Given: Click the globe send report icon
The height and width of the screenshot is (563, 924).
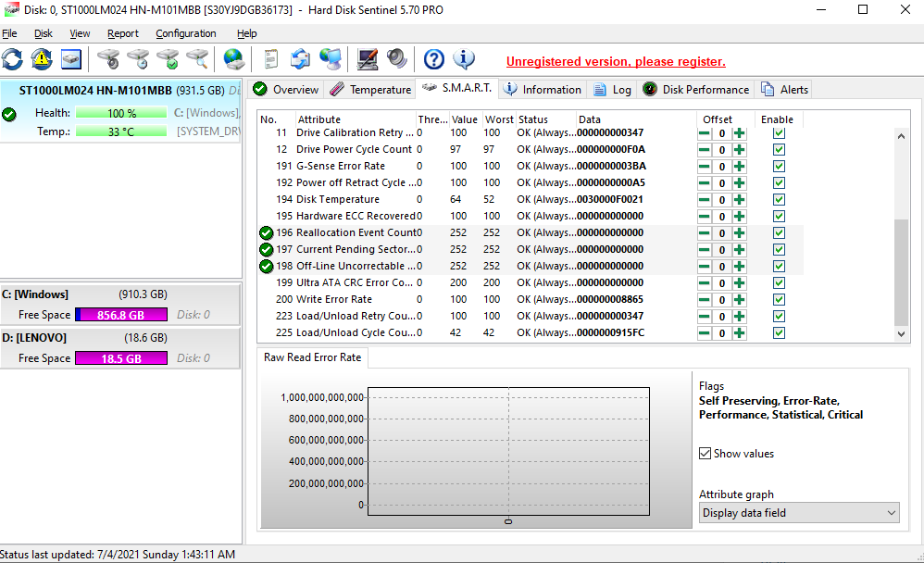Looking at the screenshot, I should click(234, 59).
